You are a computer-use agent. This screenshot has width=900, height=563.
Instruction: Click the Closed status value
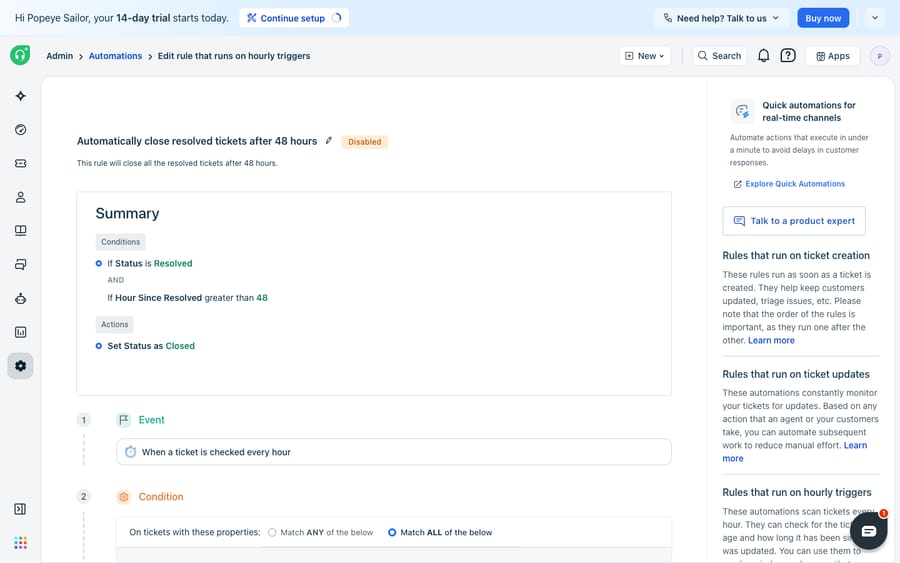tap(180, 346)
